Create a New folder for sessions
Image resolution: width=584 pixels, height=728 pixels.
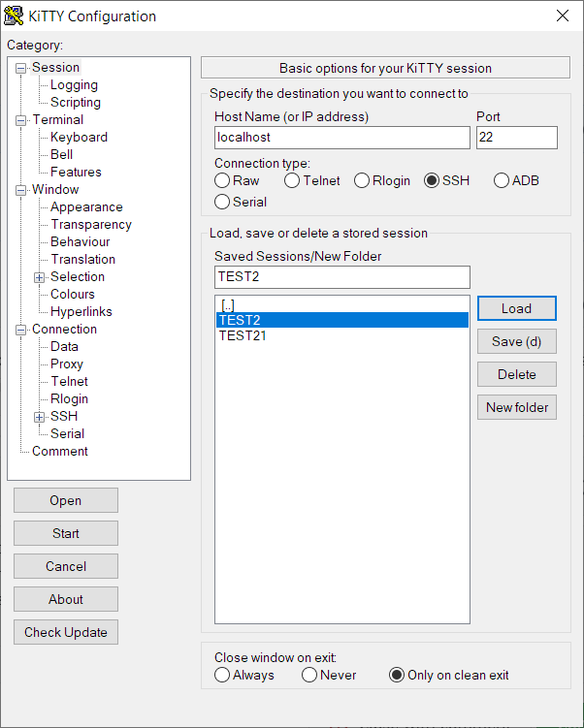click(x=517, y=407)
